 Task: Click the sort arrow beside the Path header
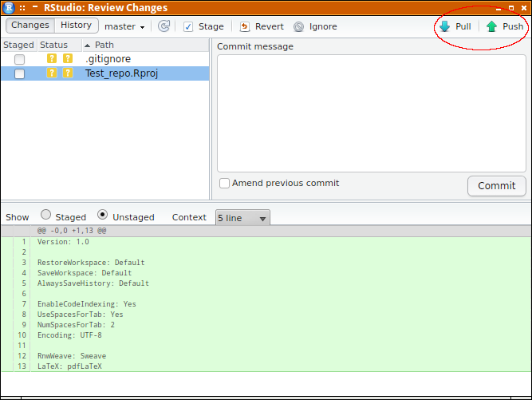[x=87, y=46]
